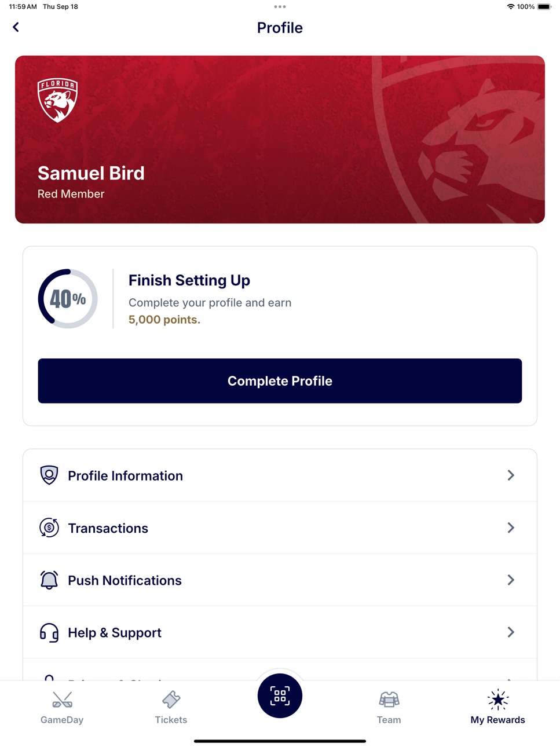Switch to the Tickets tab
The image size is (560, 747).
(x=171, y=708)
